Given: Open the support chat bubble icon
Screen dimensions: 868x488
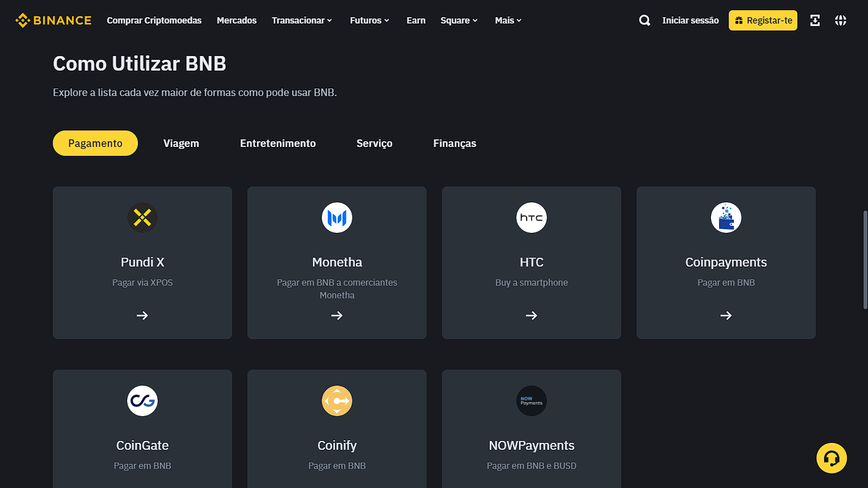Looking at the screenshot, I should pyautogui.click(x=832, y=457).
